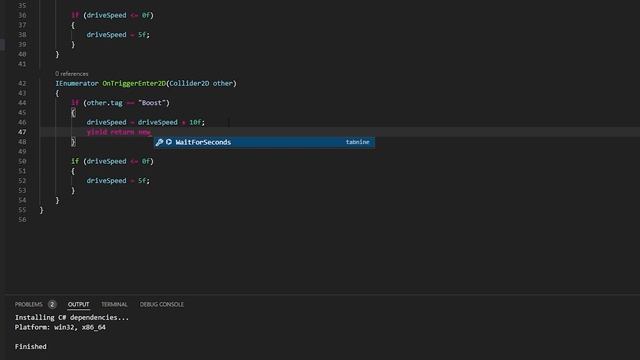Viewport: 640px width, 360px height.
Task: Click the '5f' value on line 38
Action: pos(142,35)
